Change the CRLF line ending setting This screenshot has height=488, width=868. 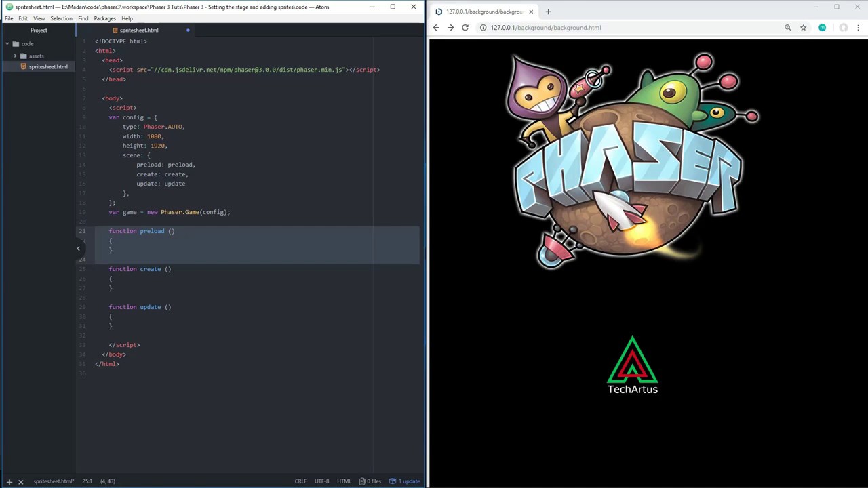click(x=300, y=481)
